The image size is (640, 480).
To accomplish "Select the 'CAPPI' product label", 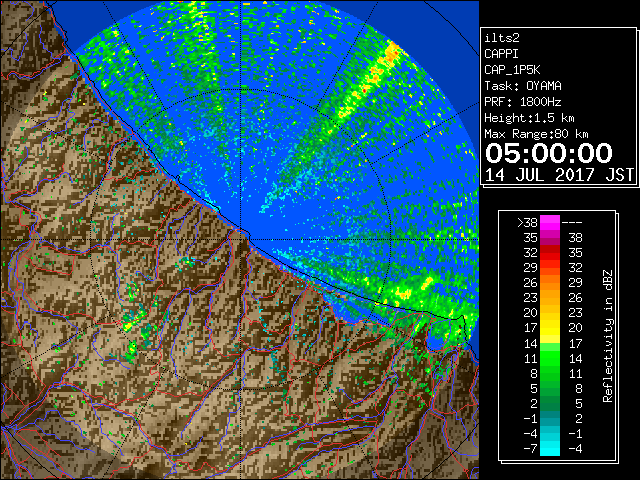I will point(501,54).
